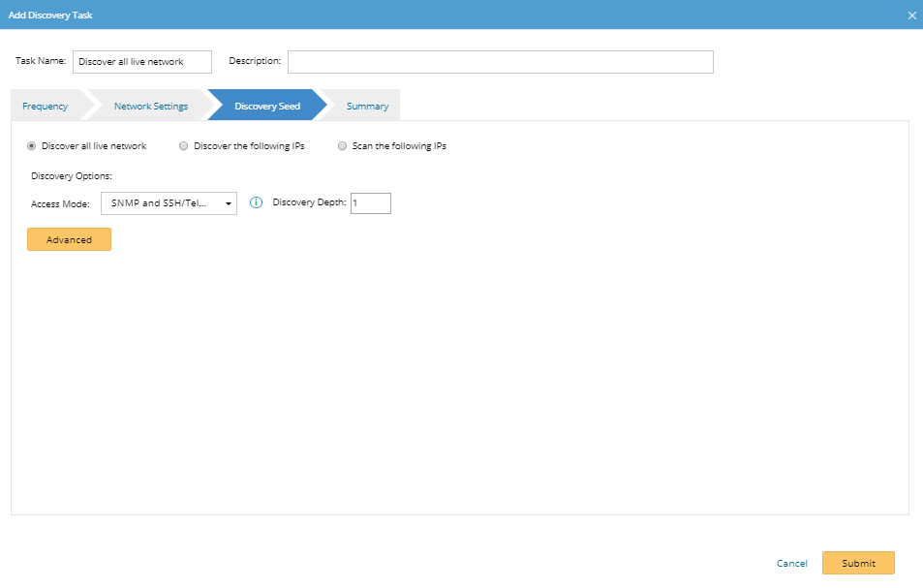The image size is (923, 588).
Task: Go to the Frequency tab
Action: point(46,106)
